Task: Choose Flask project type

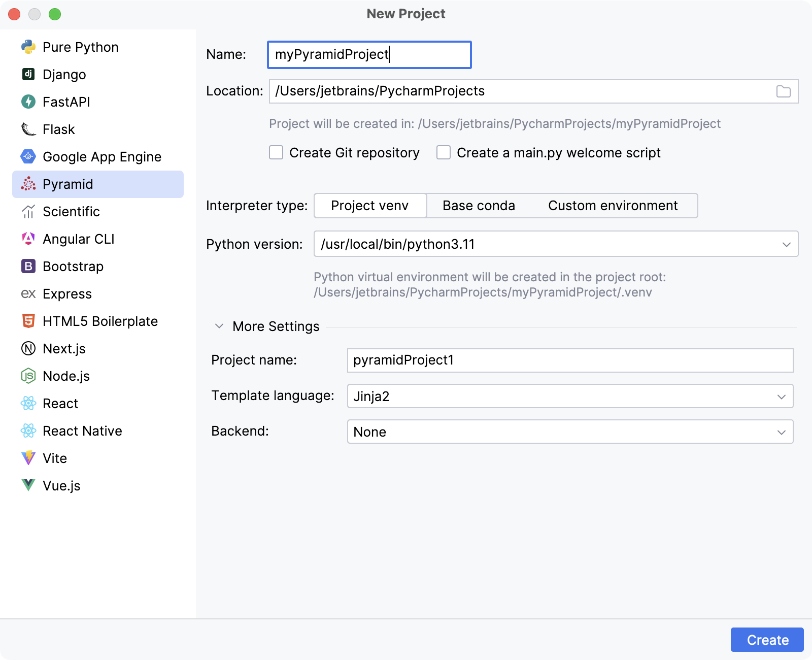Action: pyautogui.click(x=98, y=129)
